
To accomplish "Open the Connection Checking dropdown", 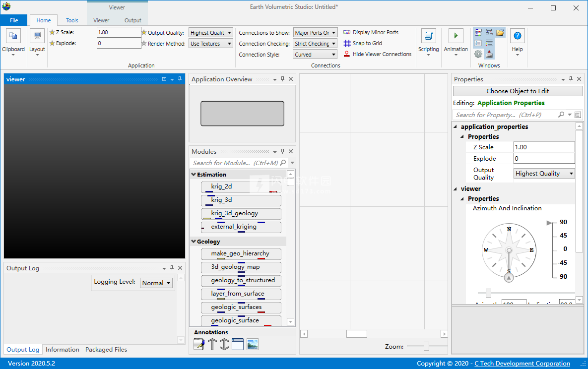I will (315, 44).
